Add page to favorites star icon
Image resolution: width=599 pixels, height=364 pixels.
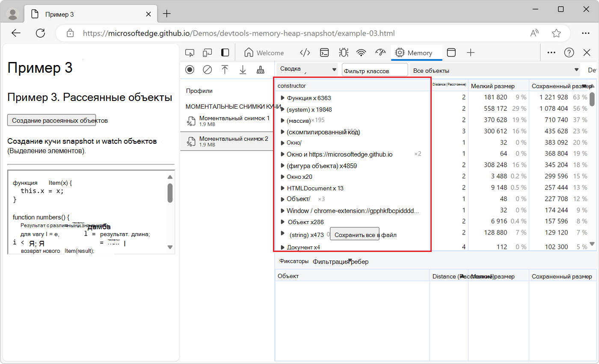pyautogui.click(x=556, y=33)
